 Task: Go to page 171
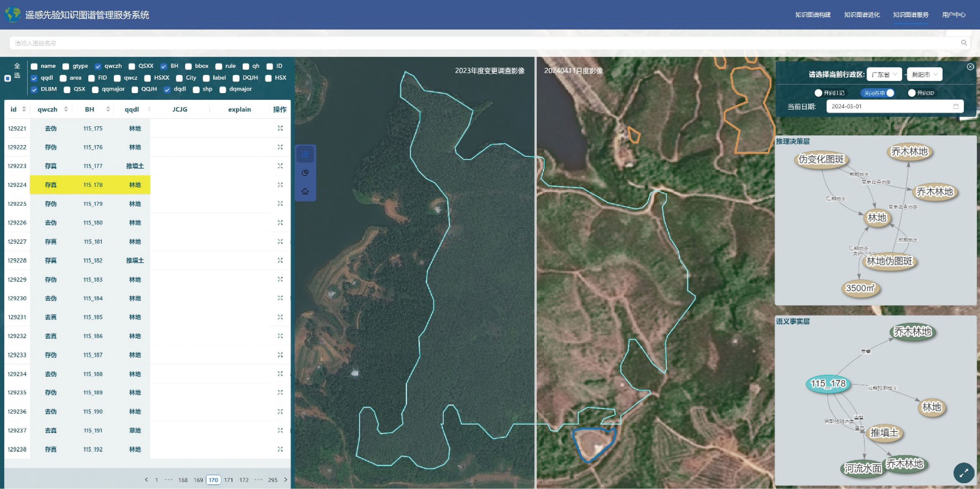[x=228, y=480]
